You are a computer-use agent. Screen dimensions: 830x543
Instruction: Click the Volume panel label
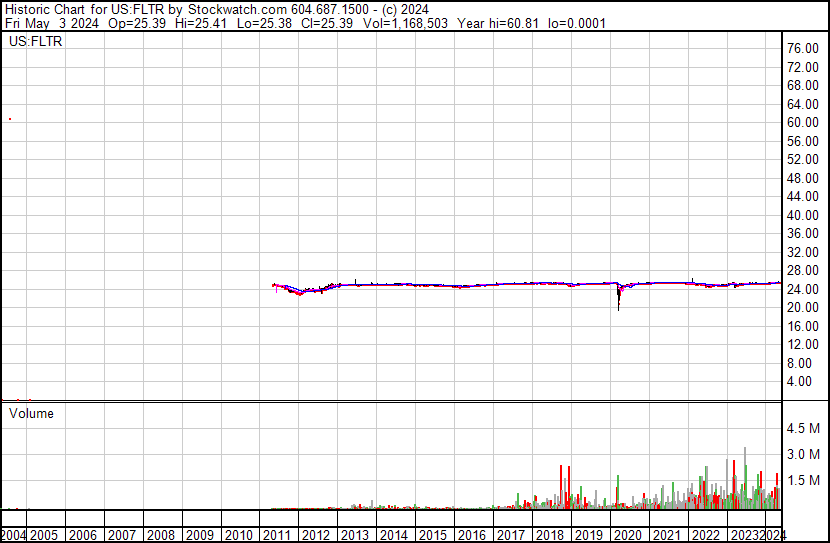coord(31,413)
